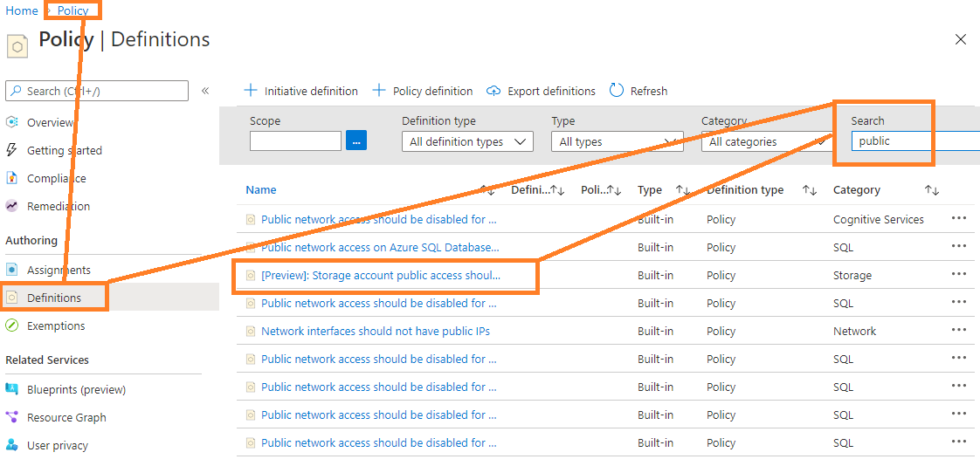Sort the table by Name column
Image resolution: width=980 pixels, height=466 pixels.
(x=261, y=189)
